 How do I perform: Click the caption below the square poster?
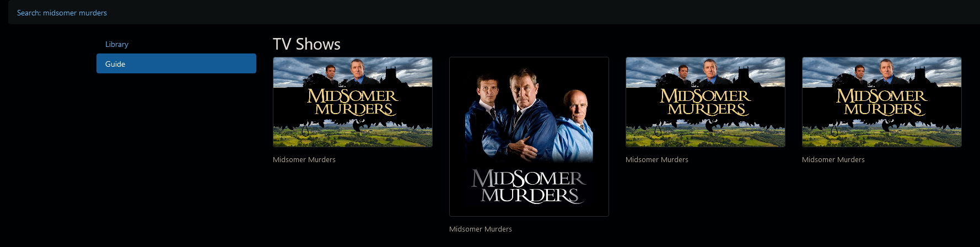[x=481, y=229]
